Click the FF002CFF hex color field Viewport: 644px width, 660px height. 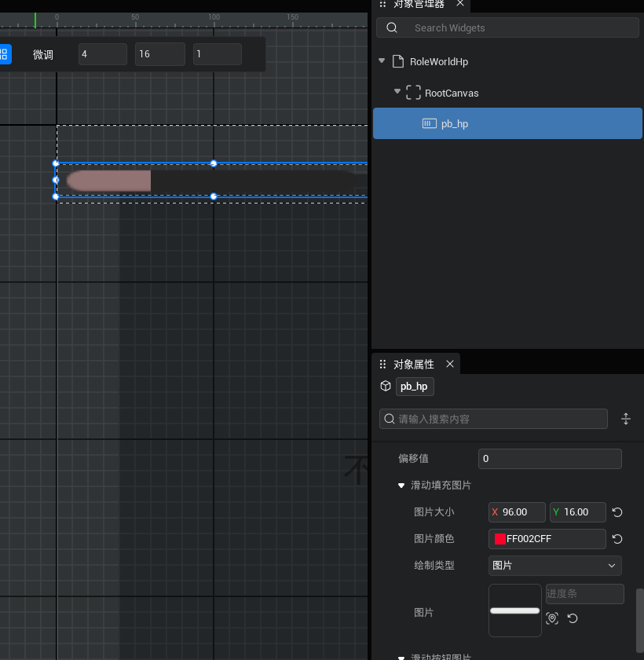(547, 539)
